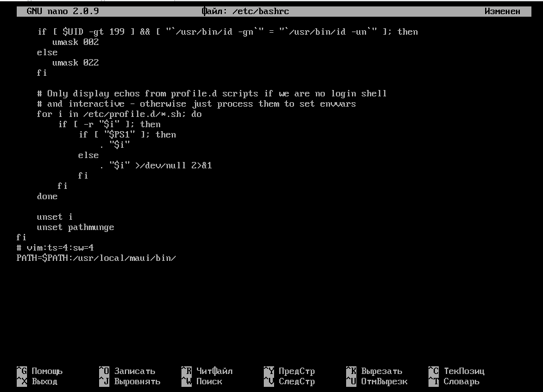Click the 'unset pathmunge' line
The height and width of the screenshot is (392, 543).
click(x=75, y=227)
